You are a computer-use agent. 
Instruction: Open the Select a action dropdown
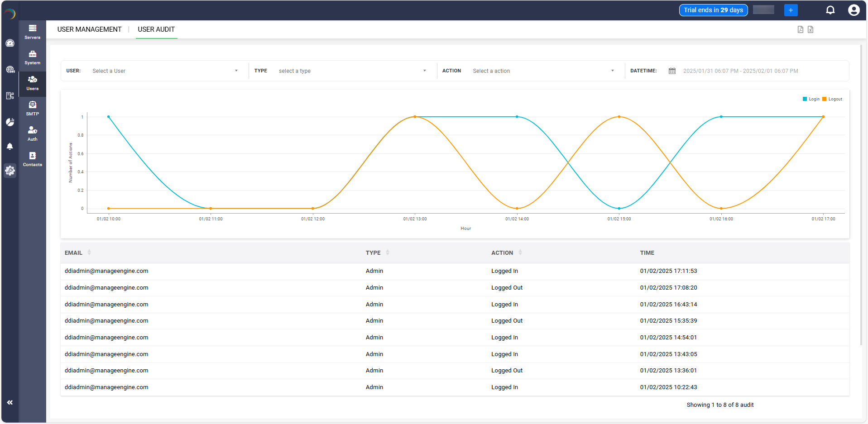543,71
